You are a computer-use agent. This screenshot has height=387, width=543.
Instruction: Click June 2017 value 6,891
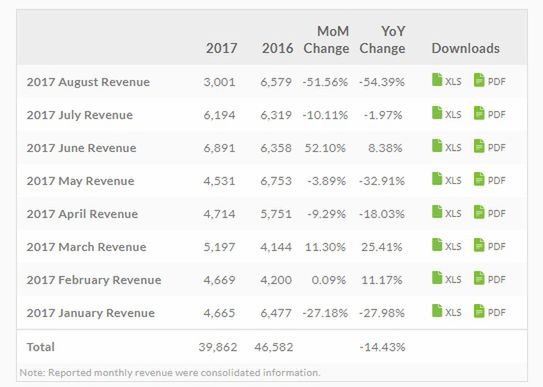pos(220,148)
